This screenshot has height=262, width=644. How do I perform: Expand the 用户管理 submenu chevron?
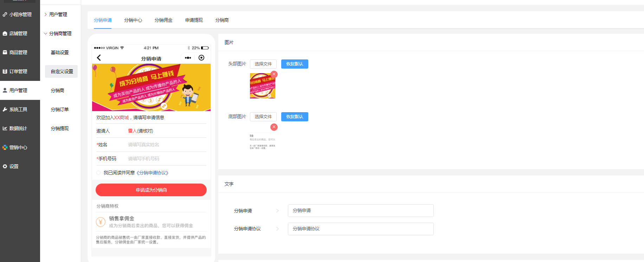pyautogui.click(x=46, y=14)
